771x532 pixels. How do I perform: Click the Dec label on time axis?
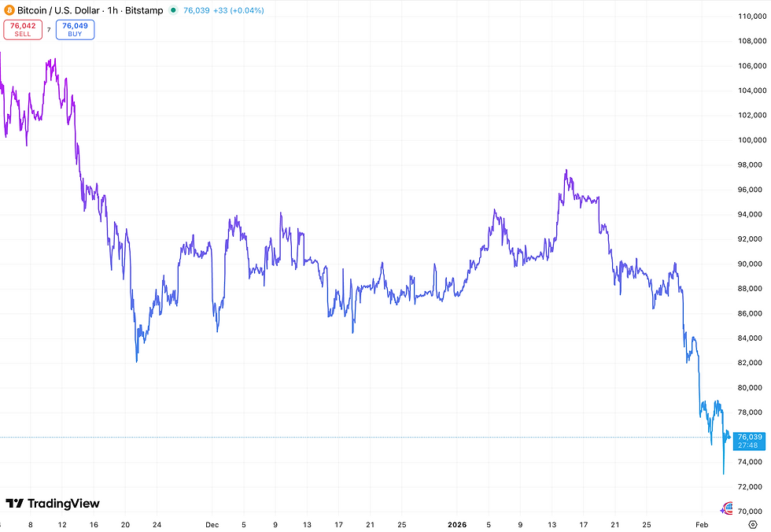click(x=212, y=525)
